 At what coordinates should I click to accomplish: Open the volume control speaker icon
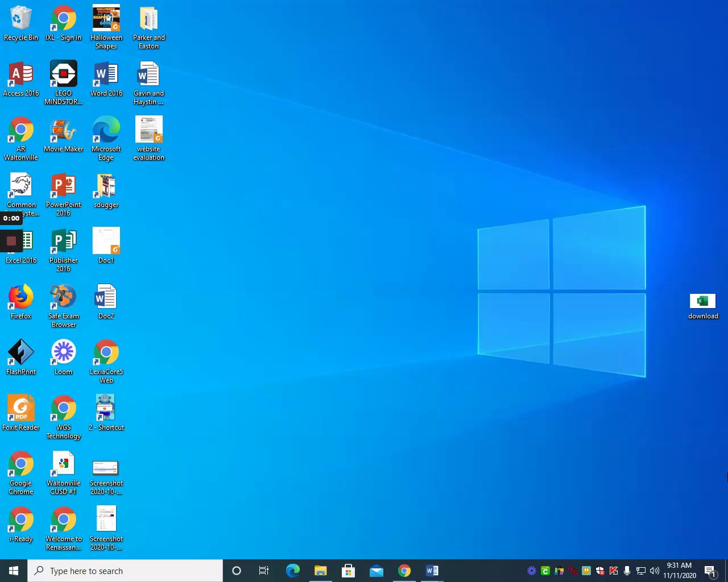654,571
